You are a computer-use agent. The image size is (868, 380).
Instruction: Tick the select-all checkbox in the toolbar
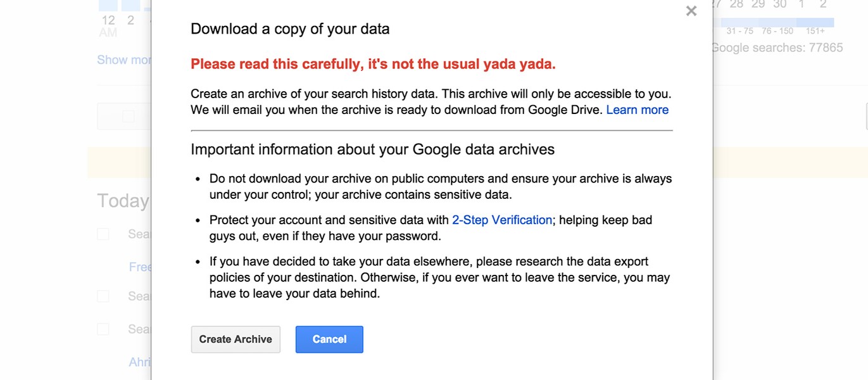129,117
